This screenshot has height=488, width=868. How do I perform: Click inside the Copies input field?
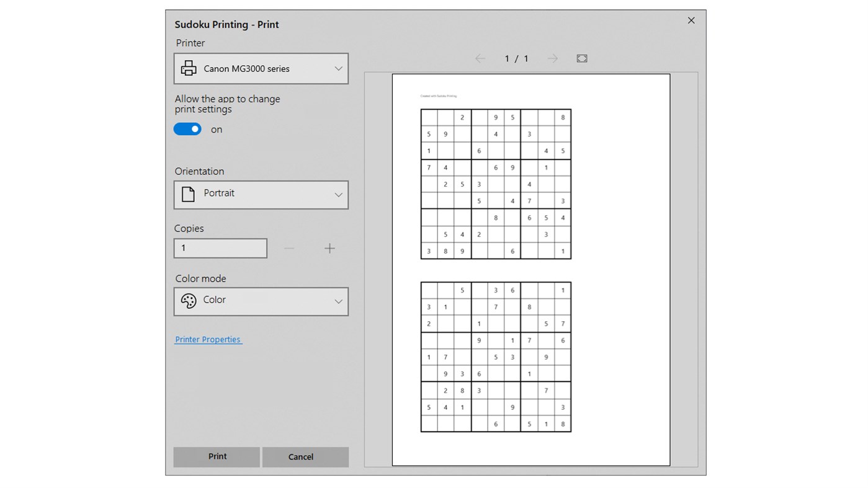coord(220,248)
